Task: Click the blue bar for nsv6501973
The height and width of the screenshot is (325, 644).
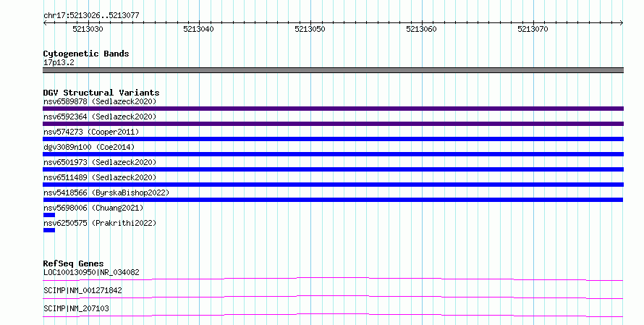Action: click(333, 169)
